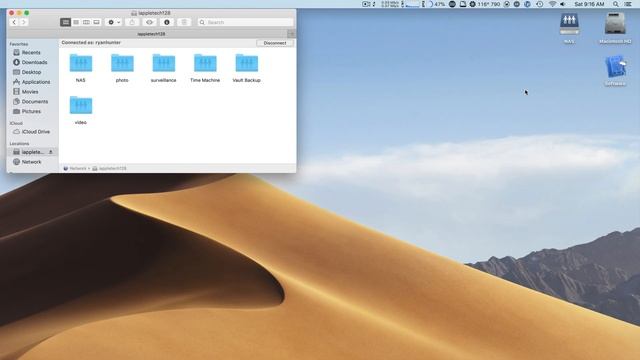Image resolution: width=640 pixels, height=360 pixels.
Task: Open the Wi-Fi menu bar icon
Action: [x=553, y=4]
